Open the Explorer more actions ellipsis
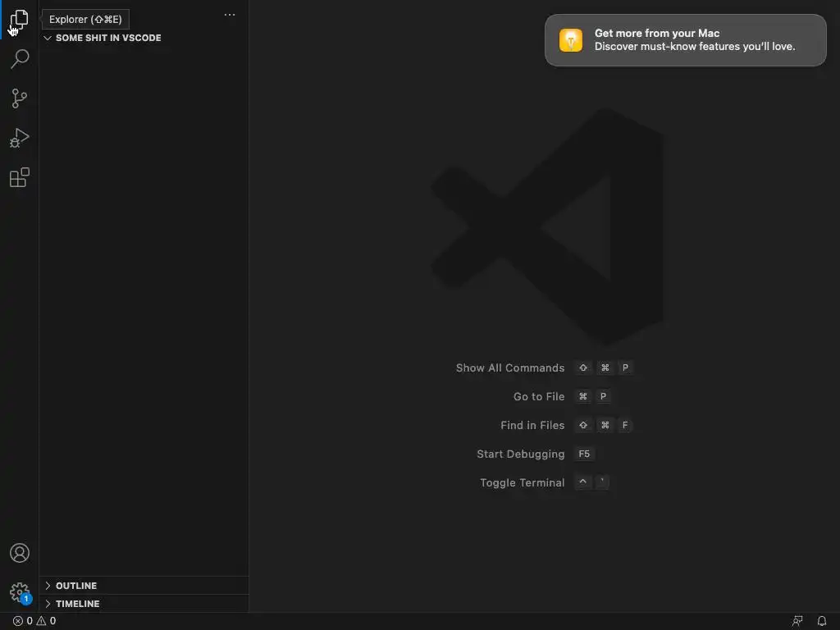 230,15
